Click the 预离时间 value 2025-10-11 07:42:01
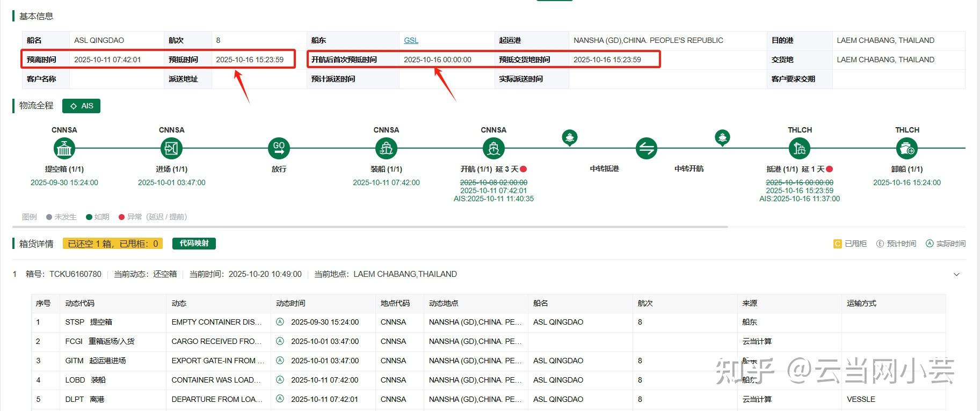Viewport: 980px width, 411px height. point(107,60)
